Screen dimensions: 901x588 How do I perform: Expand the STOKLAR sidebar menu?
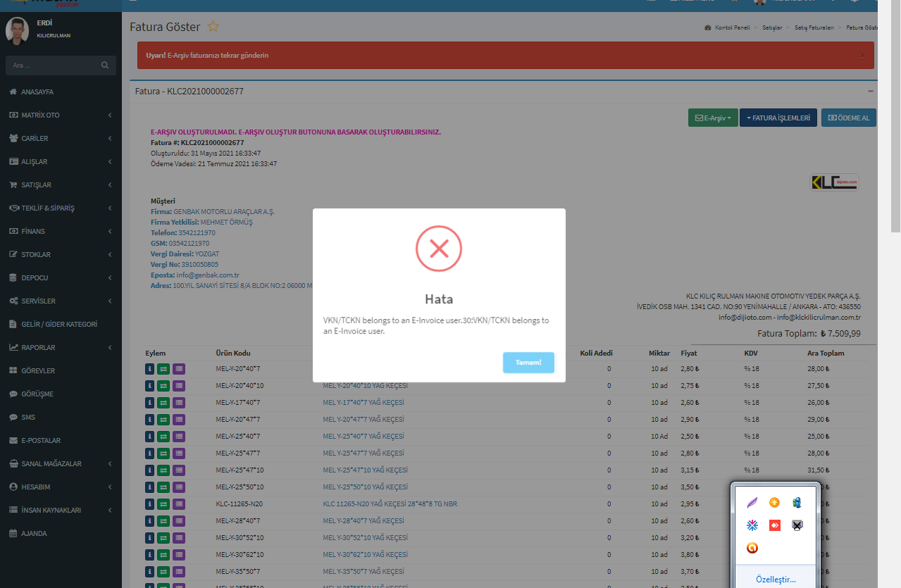pos(60,255)
